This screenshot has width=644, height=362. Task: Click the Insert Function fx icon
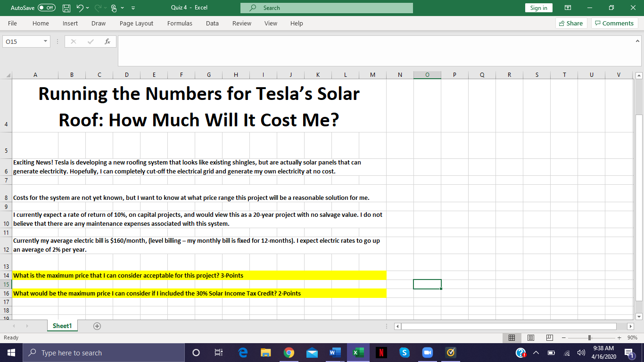[107, 41]
